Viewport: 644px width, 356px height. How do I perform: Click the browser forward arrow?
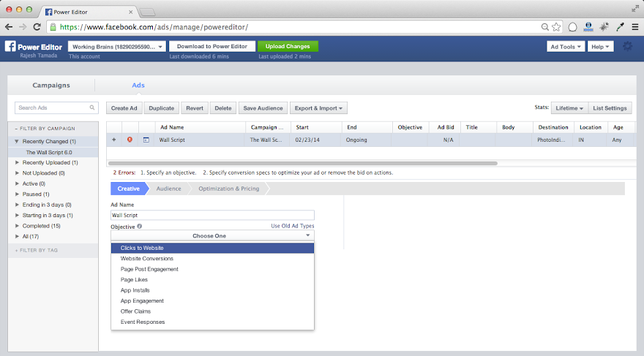(x=23, y=27)
